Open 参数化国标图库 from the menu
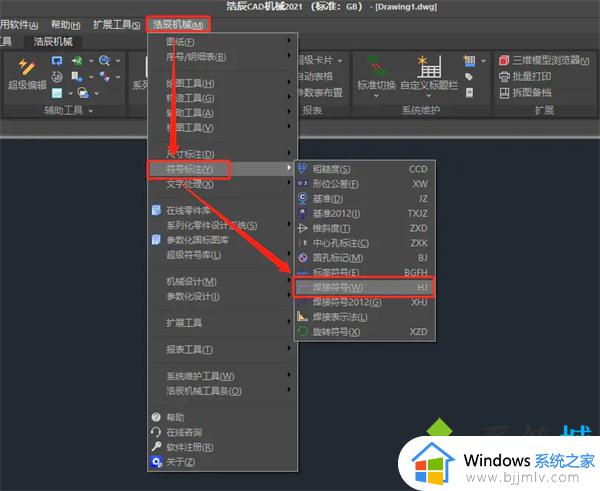600x491 pixels. click(x=222, y=240)
